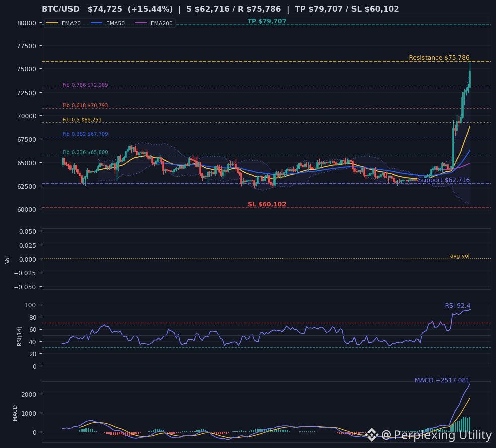Click the 20 tick on the RSI axis
This screenshot has width=496, height=448.
point(33,354)
